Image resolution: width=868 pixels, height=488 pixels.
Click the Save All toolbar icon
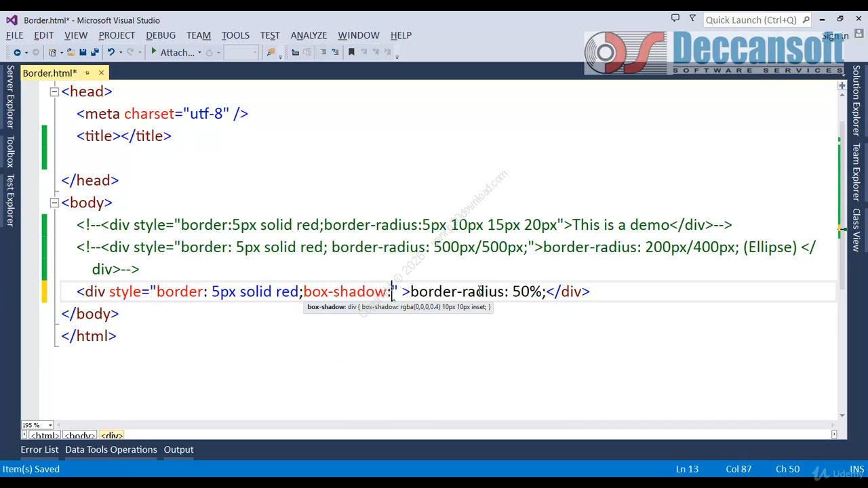[x=94, y=52]
